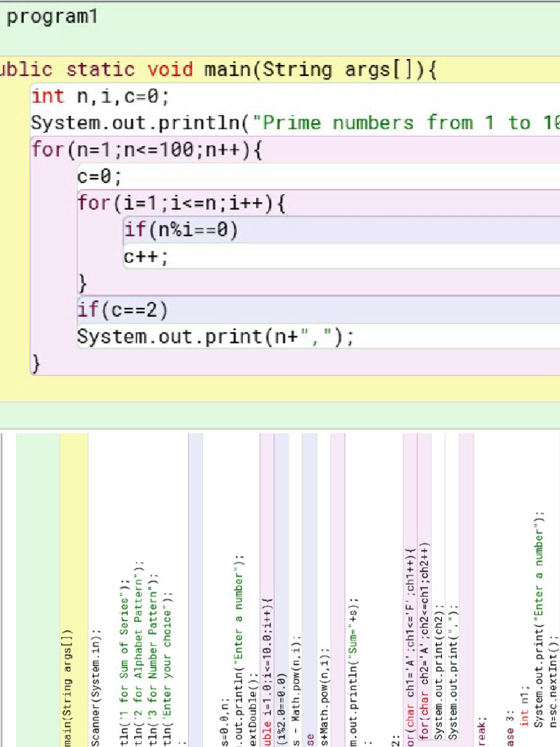560x747 pixels.
Task: Select the "static void main(String args[]){" line
Action: click(251, 69)
